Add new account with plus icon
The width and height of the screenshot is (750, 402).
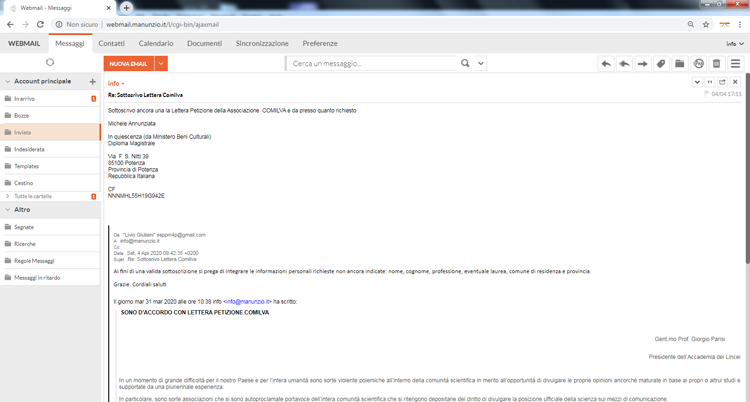click(x=93, y=82)
